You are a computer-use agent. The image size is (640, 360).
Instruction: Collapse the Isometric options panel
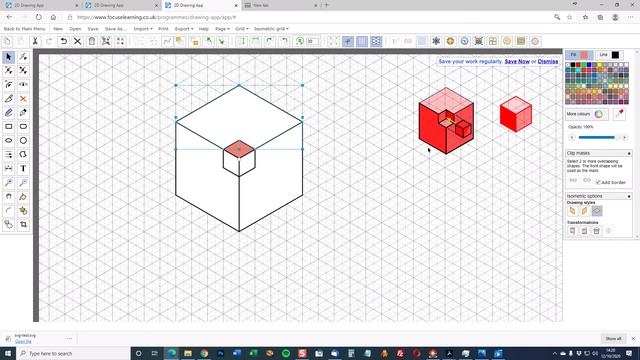point(629,196)
